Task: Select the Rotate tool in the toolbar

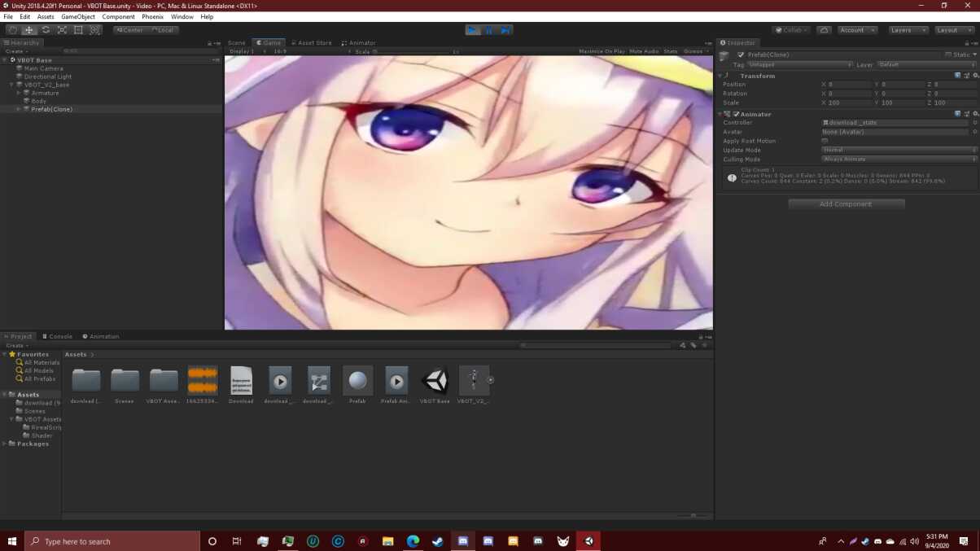Action: click(x=46, y=30)
